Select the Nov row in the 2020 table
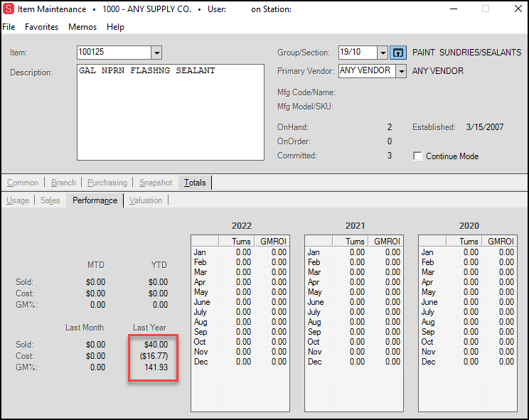The image size is (529, 420). 468,352
